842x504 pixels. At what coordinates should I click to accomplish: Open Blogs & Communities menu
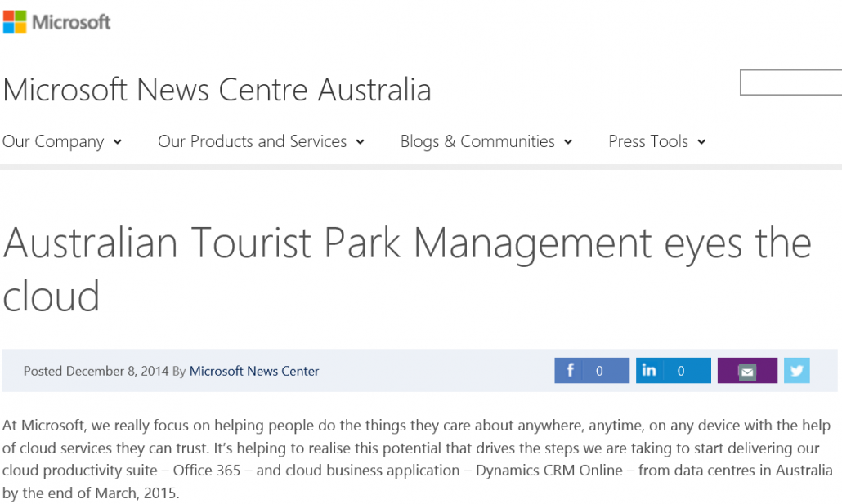477,141
